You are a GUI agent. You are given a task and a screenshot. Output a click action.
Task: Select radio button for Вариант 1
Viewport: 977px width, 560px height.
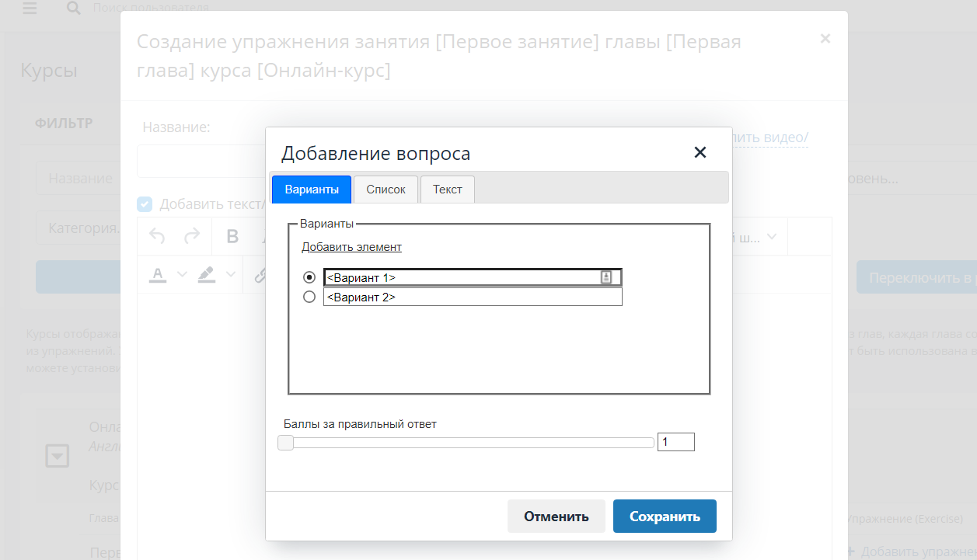[309, 277]
